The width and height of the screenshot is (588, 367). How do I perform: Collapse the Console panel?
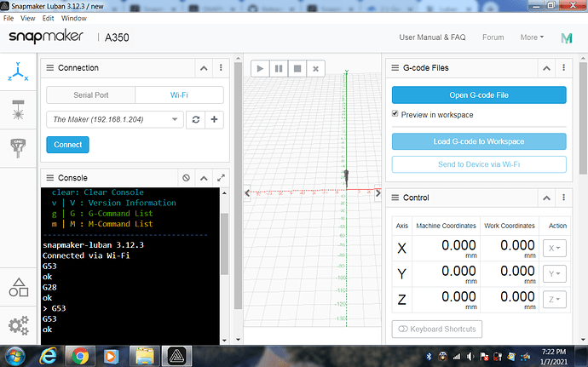[x=204, y=178]
